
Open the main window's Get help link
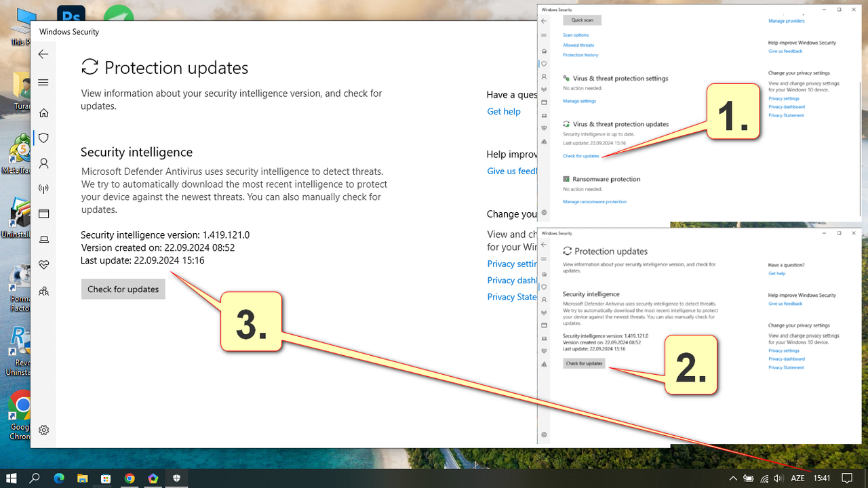pyautogui.click(x=504, y=111)
